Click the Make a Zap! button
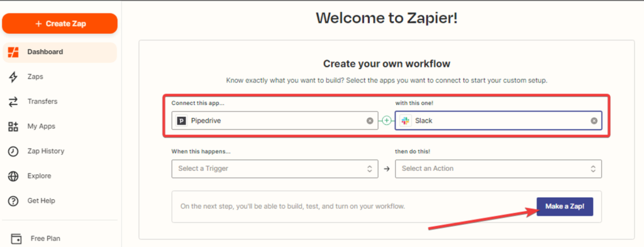Viewport: 644px width, 247px height. tap(565, 206)
